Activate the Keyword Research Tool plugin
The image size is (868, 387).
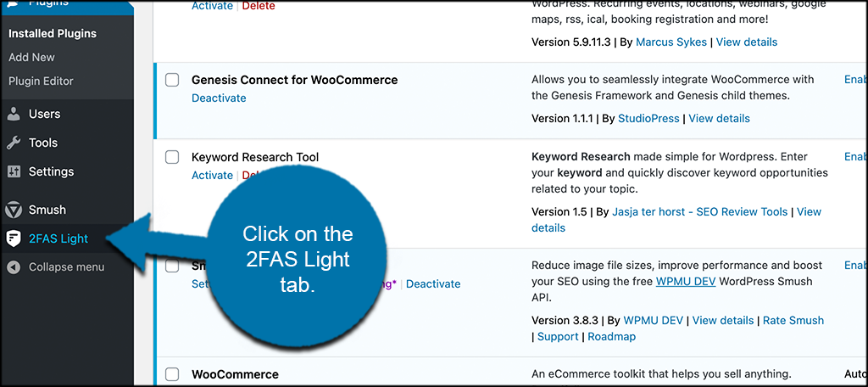(x=212, y=176)
